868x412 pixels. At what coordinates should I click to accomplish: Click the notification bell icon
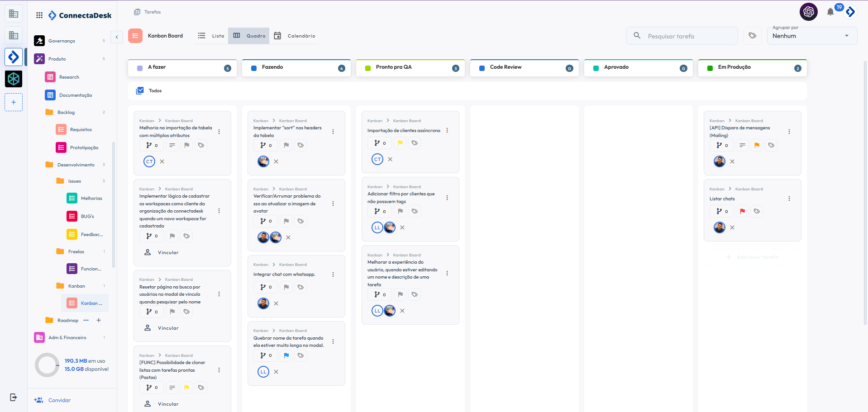pos(830,12)
